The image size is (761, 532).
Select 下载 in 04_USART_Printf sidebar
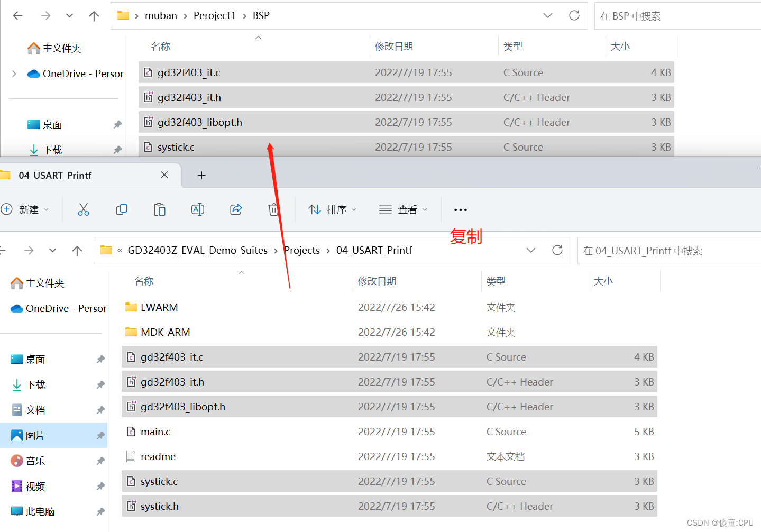(x=28, y=384)
